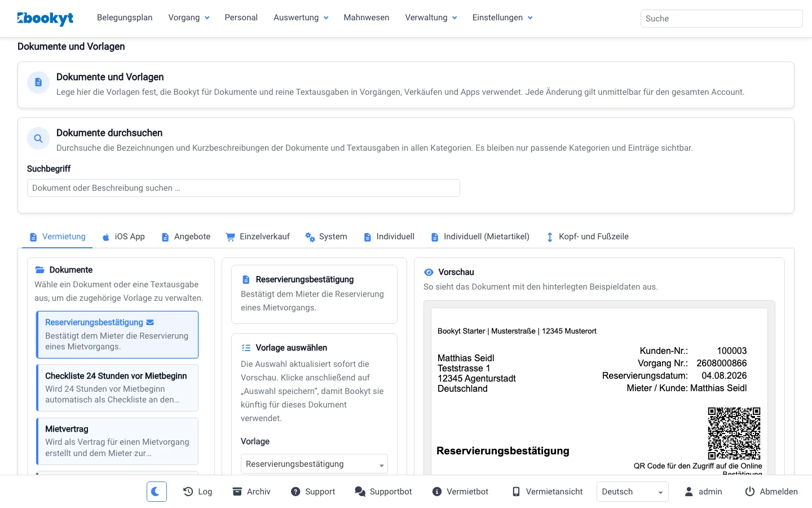Switch to the Individuell tab
Screen dimensions: 812x508
389,237
